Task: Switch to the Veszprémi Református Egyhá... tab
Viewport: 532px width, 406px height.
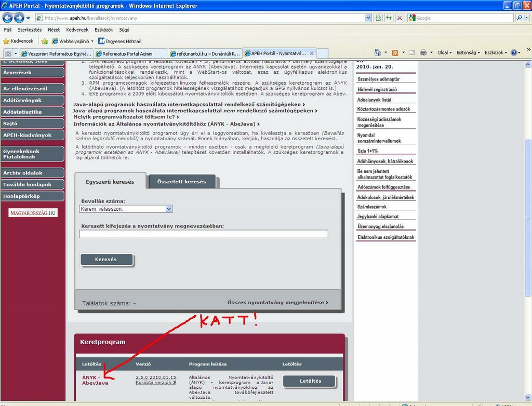Action: click(x=56, y=53)
